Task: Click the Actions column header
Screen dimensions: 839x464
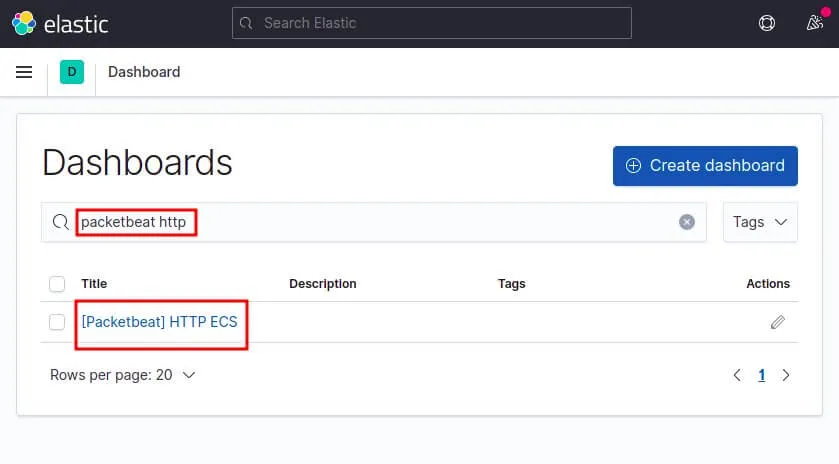Action: pos(768,284)
